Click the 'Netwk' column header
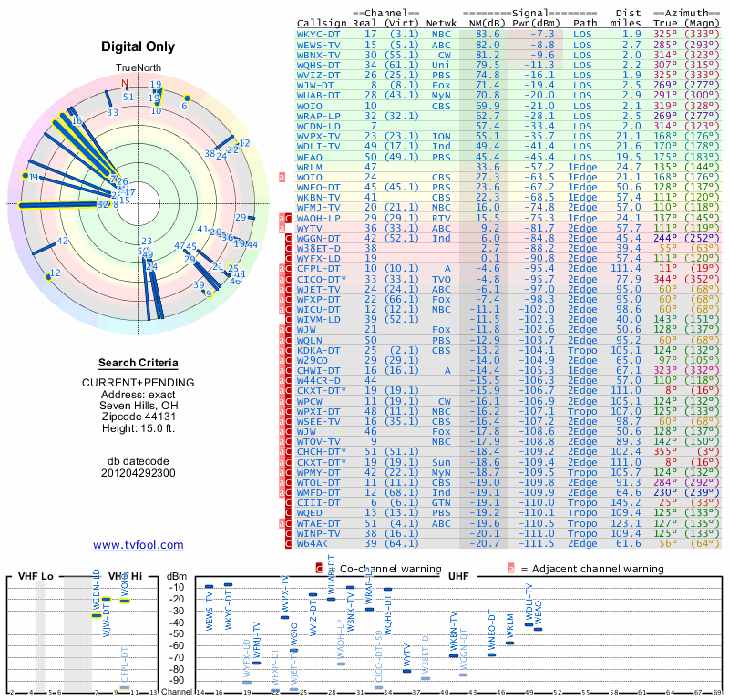The height and width of the screenshot is (700, 729). (x=441, y=24)
